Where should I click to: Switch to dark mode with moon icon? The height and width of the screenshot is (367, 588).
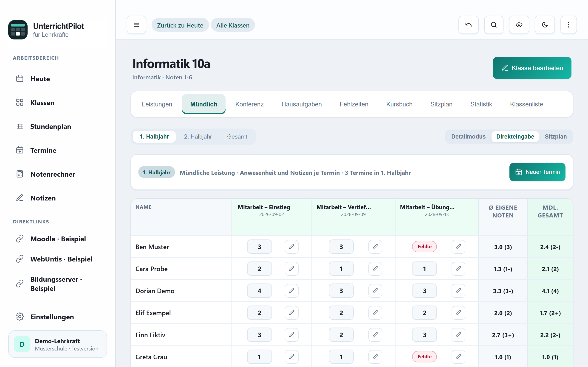545,25
